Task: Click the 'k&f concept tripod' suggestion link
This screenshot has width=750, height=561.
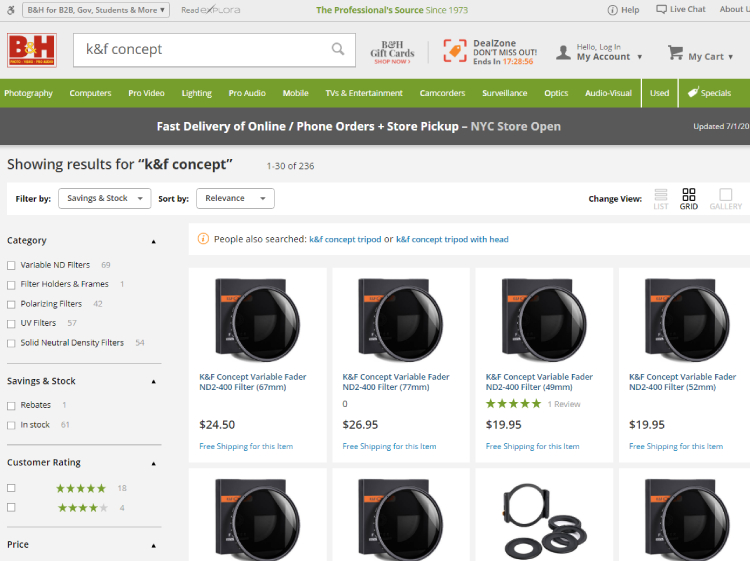Action: pos(345,239)
